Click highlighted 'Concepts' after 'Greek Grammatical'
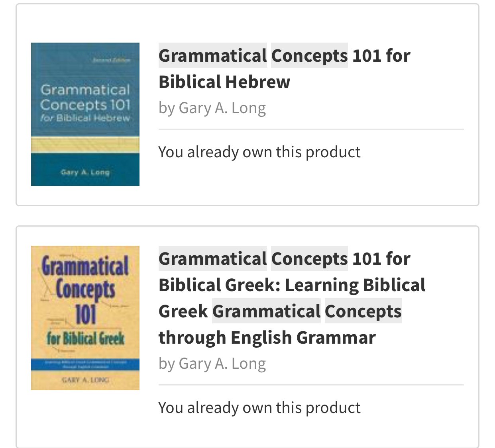The image size is (495, 448). click(363, 311)
